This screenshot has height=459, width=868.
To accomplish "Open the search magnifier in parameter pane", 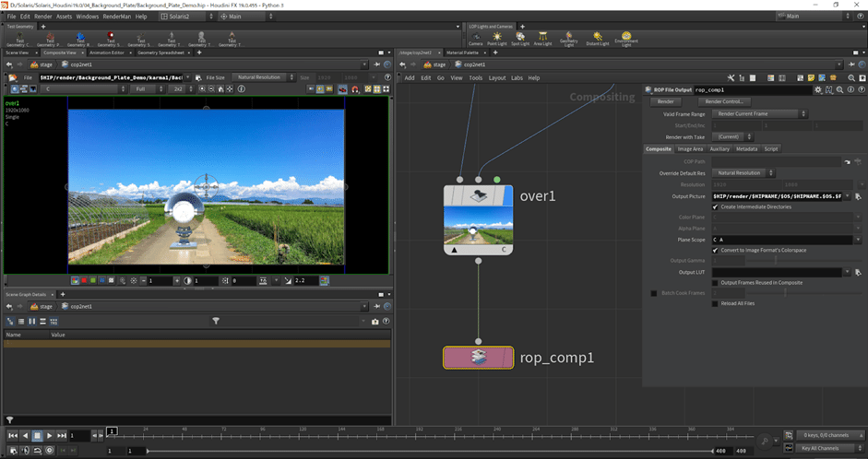I will (839, 89).
